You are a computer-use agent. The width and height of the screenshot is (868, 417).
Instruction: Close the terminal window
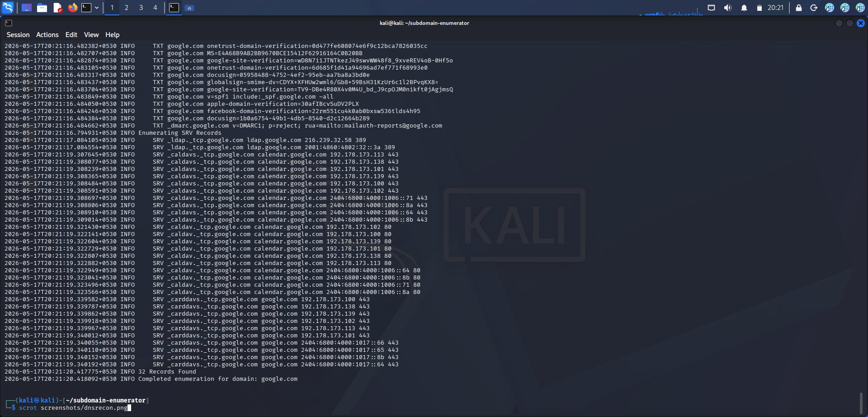tap(861, 23)
